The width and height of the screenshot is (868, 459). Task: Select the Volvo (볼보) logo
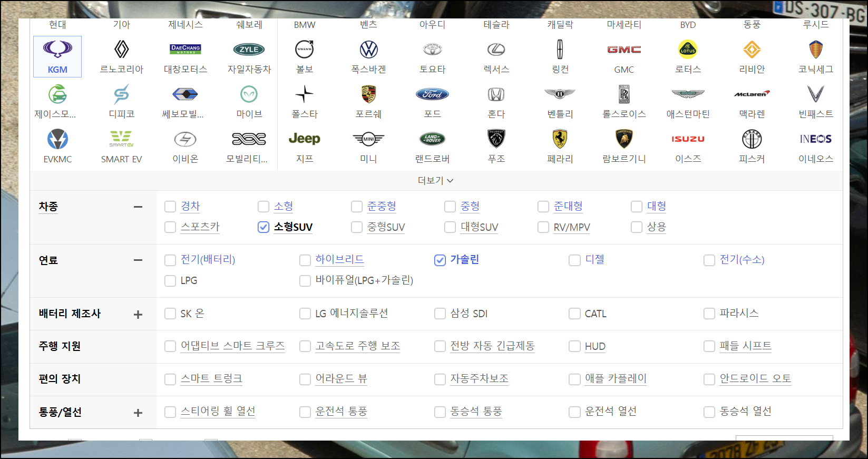tap(305, 50)
